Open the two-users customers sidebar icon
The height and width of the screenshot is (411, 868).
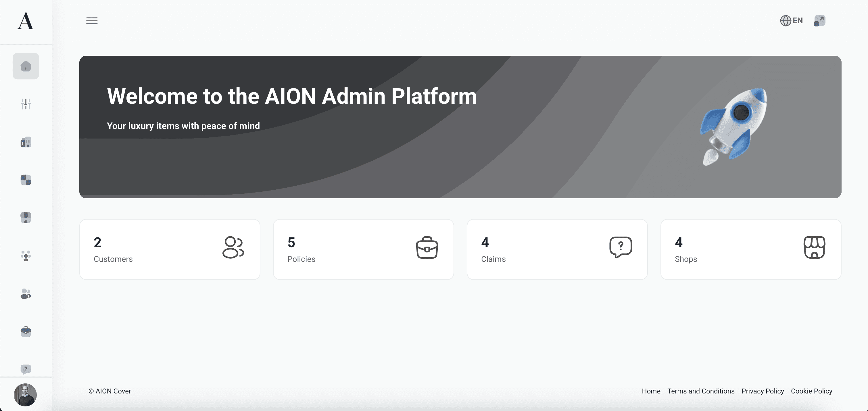click(x=26, y=294)
